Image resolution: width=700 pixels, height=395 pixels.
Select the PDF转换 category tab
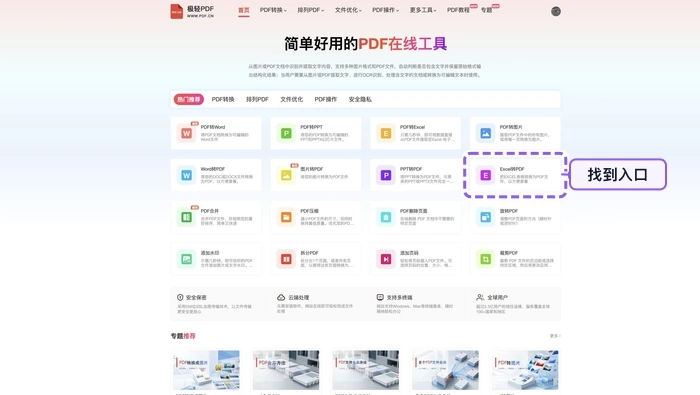tap(223, 99)
